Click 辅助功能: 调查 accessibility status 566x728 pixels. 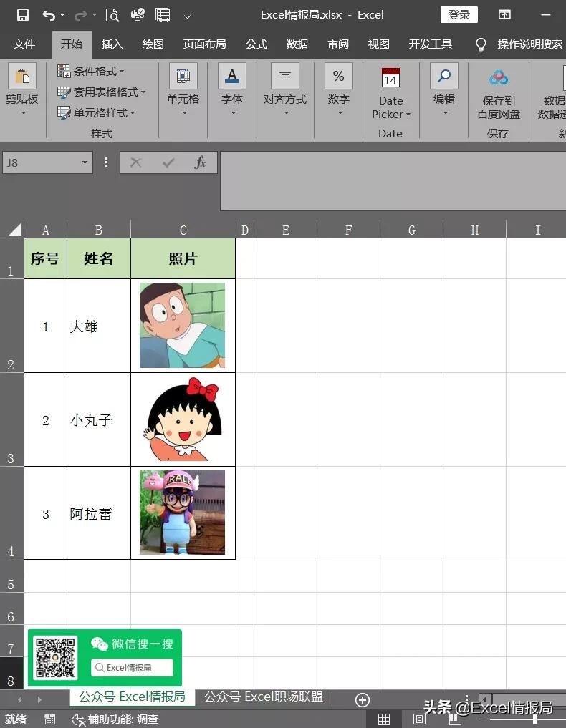click(115, 719)
